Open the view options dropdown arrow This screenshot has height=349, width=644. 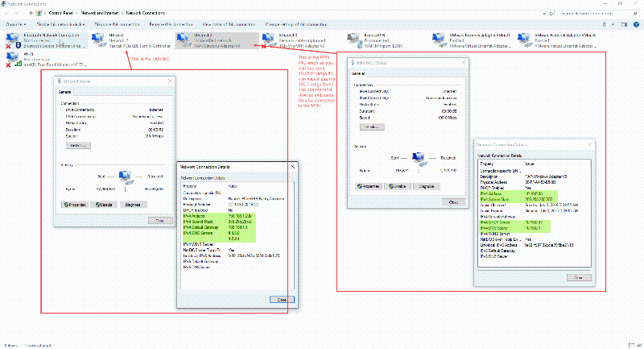(613, 24)
